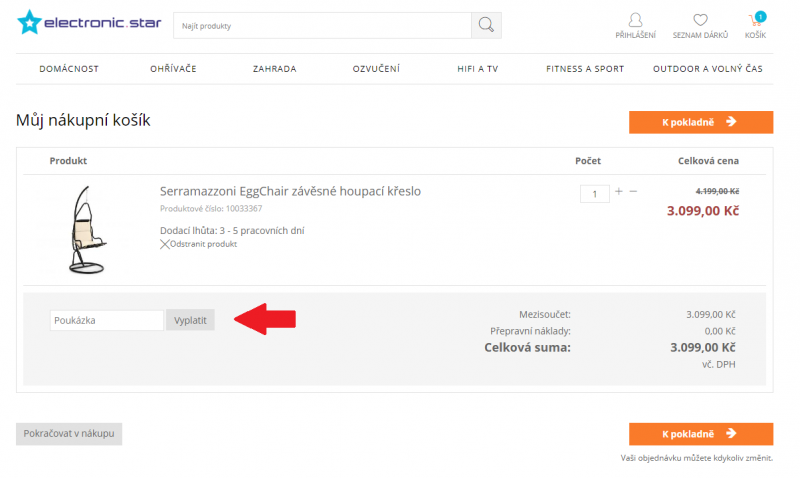This screenshot has height=478, width=800.
Task: Click the Počet column header
Action: (x=588, y=161)
